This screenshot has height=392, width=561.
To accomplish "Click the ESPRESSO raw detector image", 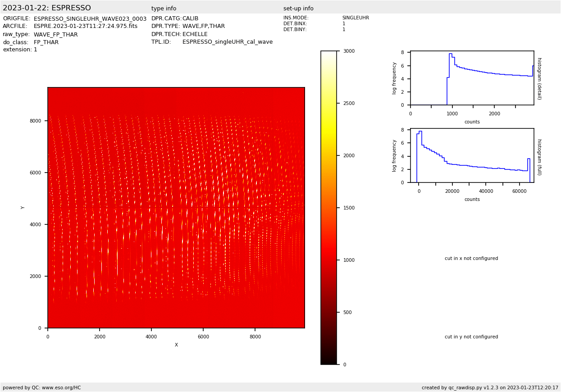I will pos(176,208).
